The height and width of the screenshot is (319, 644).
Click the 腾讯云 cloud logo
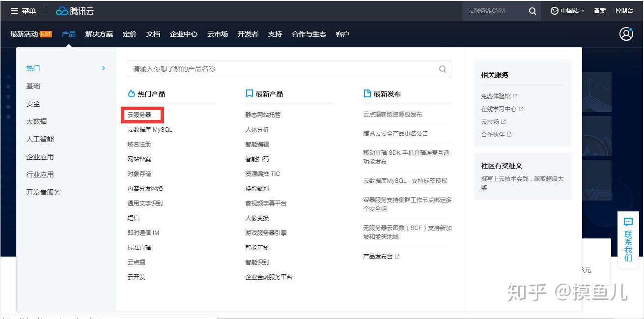coord(75,11)
